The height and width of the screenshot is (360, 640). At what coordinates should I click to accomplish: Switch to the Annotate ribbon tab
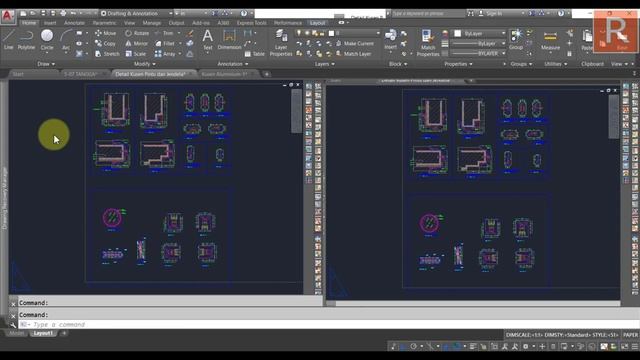pyautogui.click(x=74, y=23)
